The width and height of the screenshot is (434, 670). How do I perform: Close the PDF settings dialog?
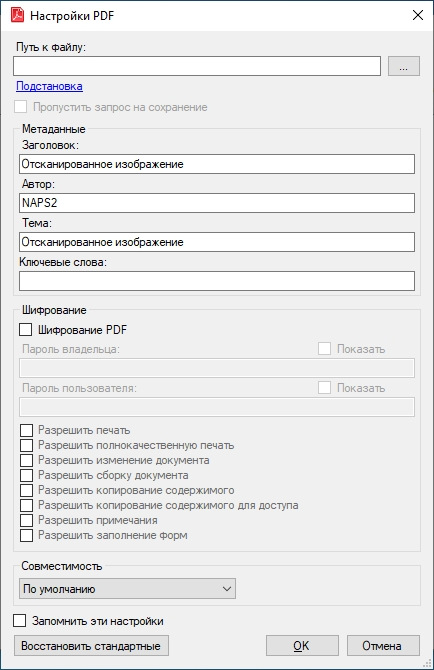click(417, 15)
